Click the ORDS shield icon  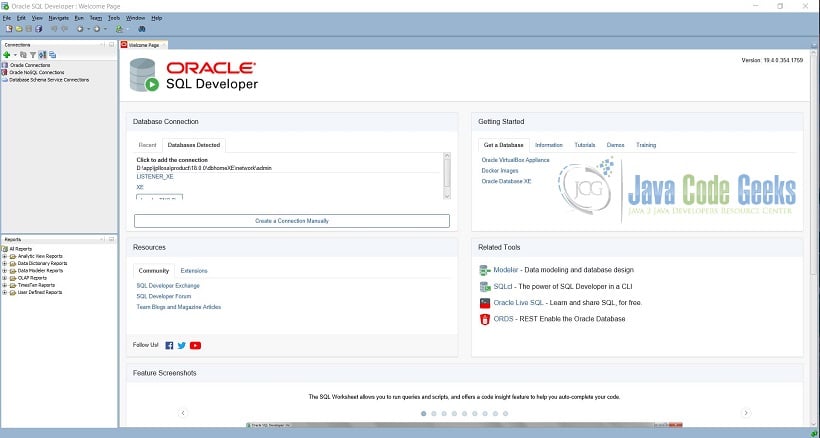coord(485,319)
